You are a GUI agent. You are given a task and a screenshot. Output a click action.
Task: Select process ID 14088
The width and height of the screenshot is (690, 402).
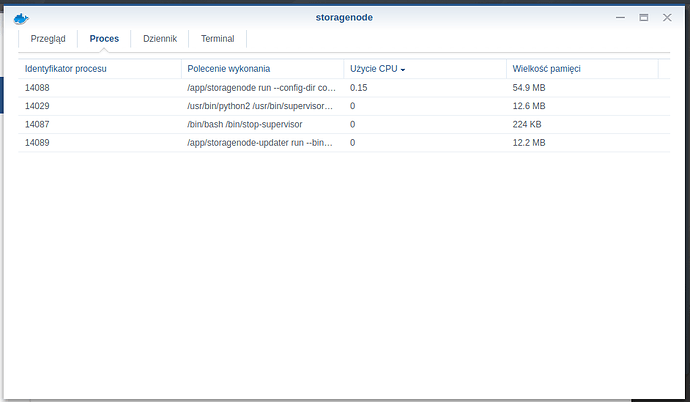click(37, 88)
